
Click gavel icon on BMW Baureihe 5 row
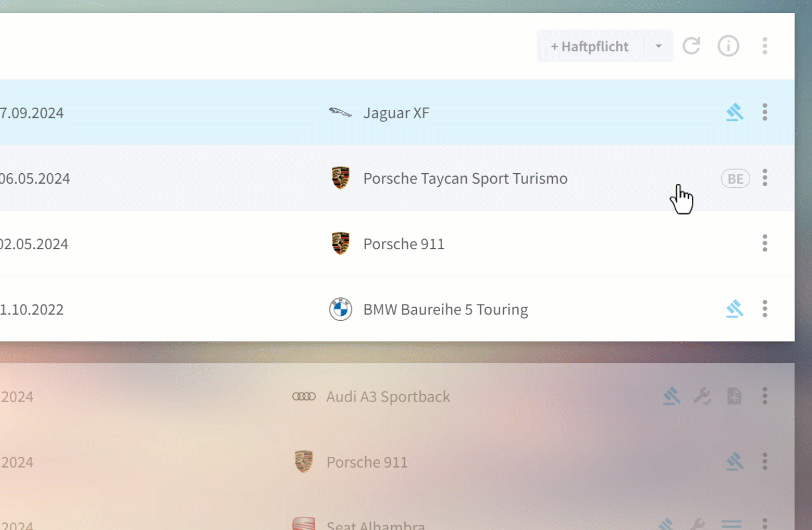point(734,309)
